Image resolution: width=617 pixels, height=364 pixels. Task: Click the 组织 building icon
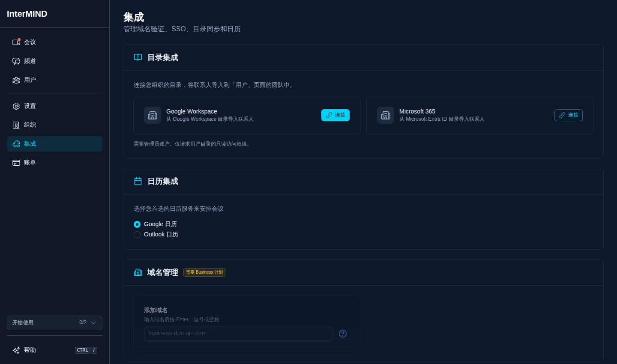(16, 125)
